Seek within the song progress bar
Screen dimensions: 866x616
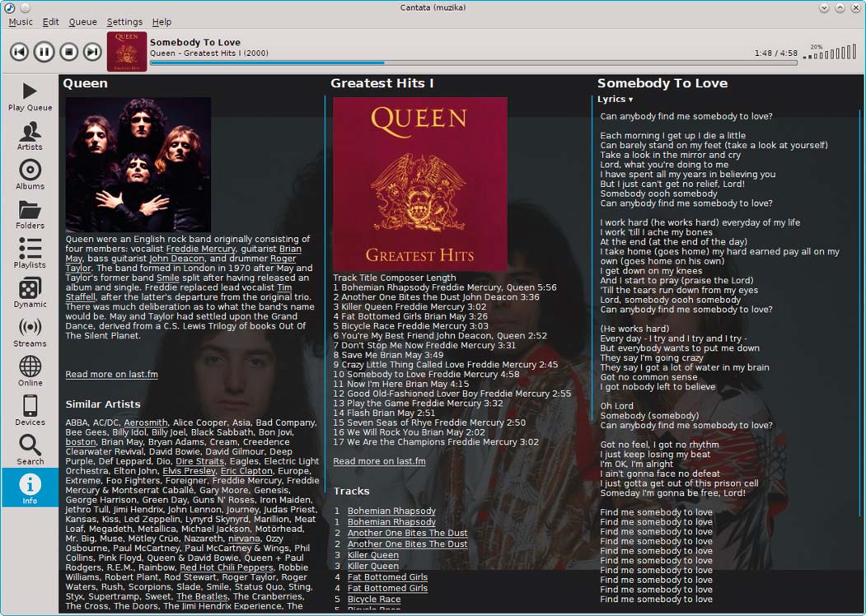click(473, 63)
